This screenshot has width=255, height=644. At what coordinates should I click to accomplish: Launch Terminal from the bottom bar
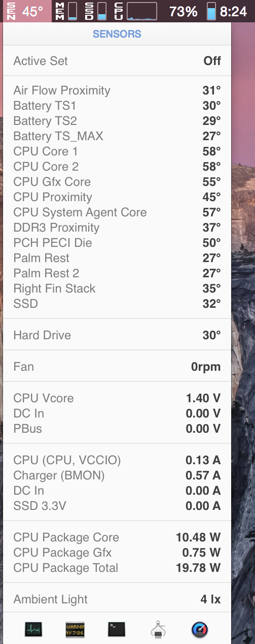(117, 630)
